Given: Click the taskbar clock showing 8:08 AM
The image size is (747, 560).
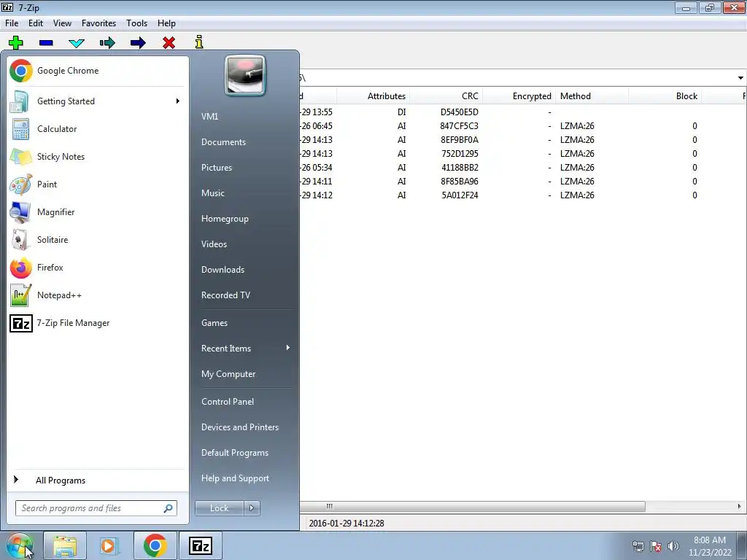Looking at the screenshot, I should click(x=710, y=546).
